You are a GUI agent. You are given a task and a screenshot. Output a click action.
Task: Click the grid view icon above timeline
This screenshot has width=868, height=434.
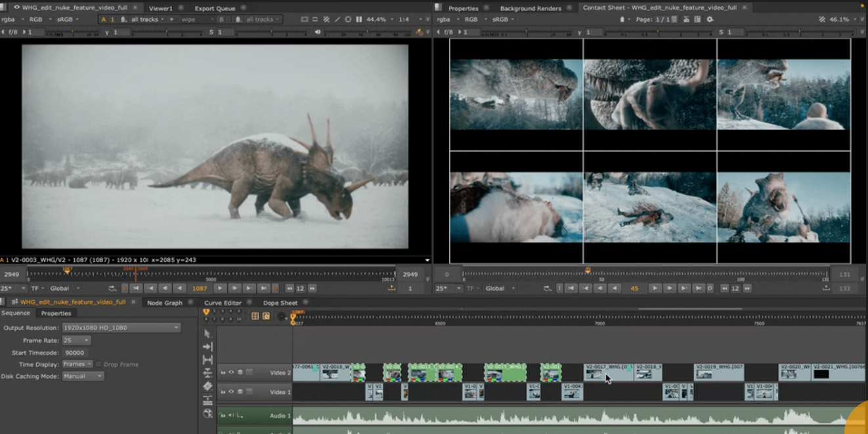(x=255, y=316)
